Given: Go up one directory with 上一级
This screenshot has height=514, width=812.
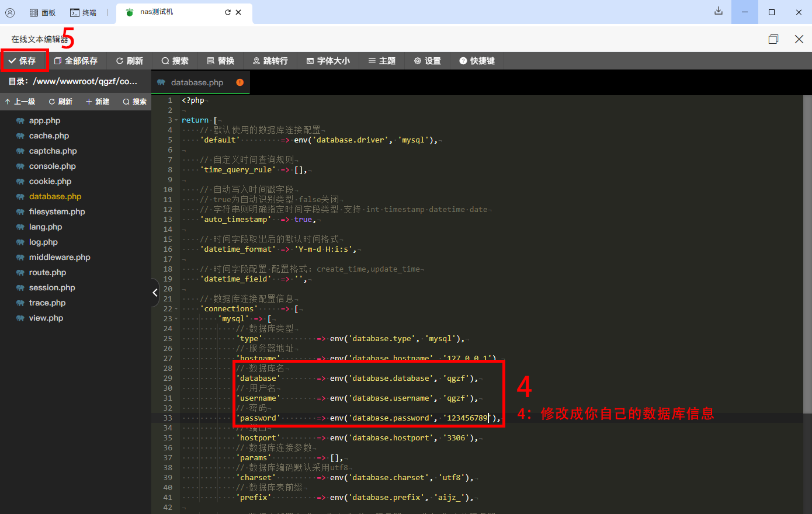Looking at the screenshot, I should click(20, 102).
